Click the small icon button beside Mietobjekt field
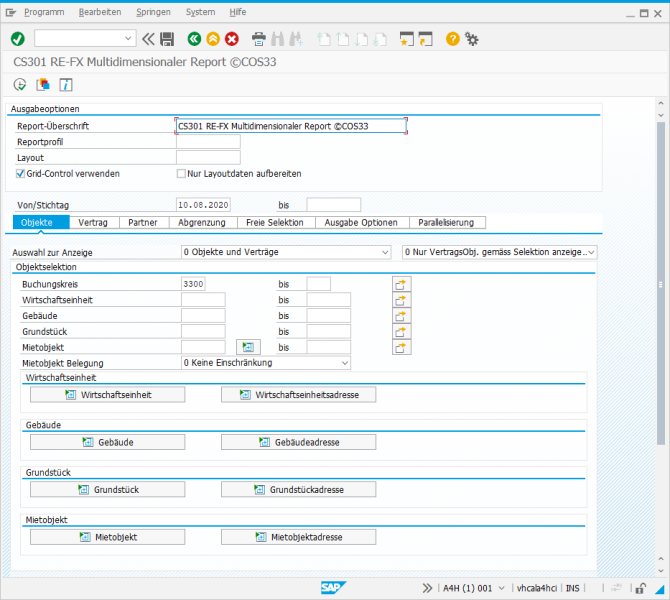670x600 pixels. 248,347
